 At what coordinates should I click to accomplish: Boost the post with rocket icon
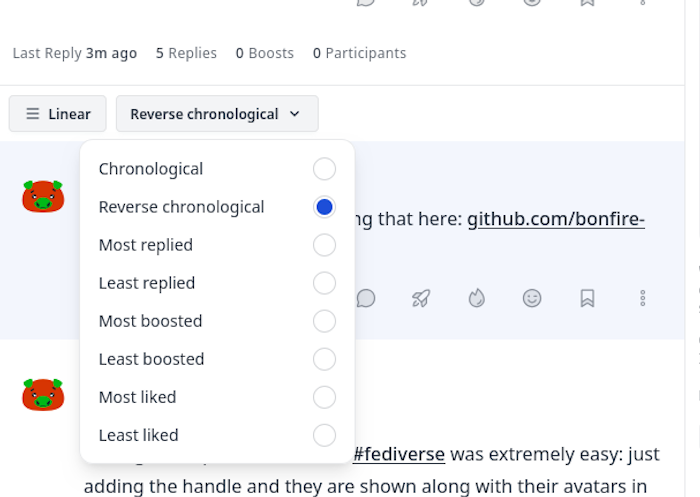(x=421, y=298)
